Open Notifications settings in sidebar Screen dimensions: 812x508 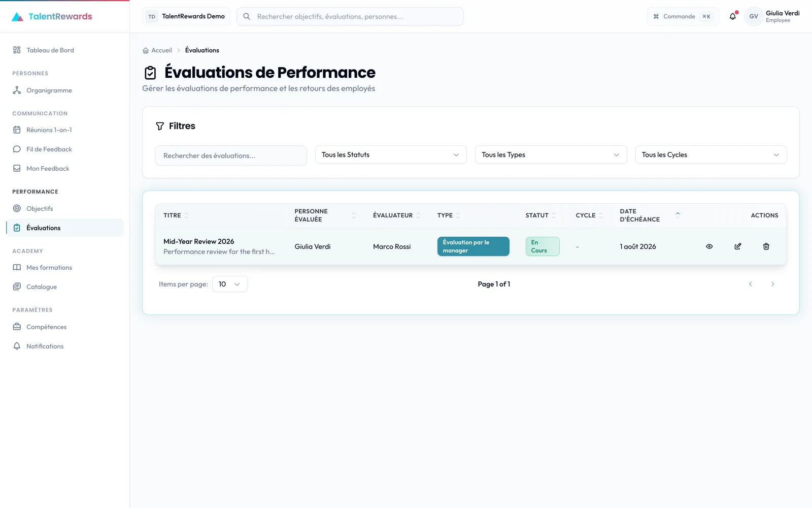point(65,346)
